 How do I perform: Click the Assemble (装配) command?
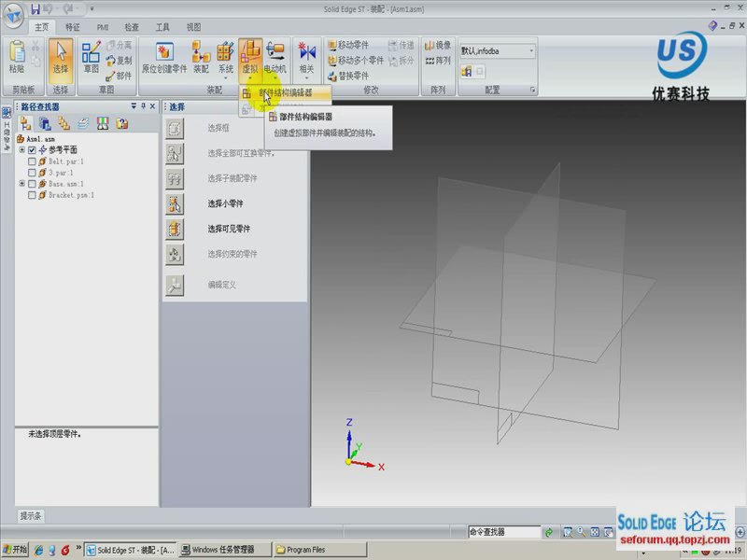(x=201, y=57)
